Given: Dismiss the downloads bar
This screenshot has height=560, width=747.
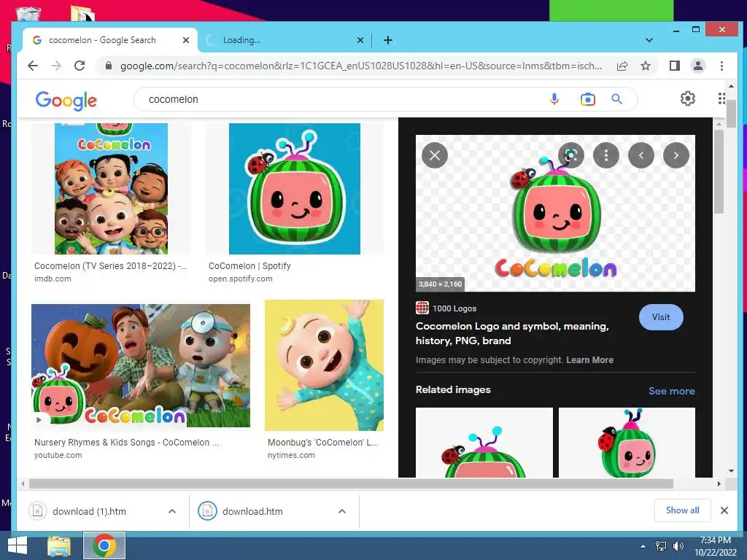Looking at the screenshot, I should click(x=724, y=510).
